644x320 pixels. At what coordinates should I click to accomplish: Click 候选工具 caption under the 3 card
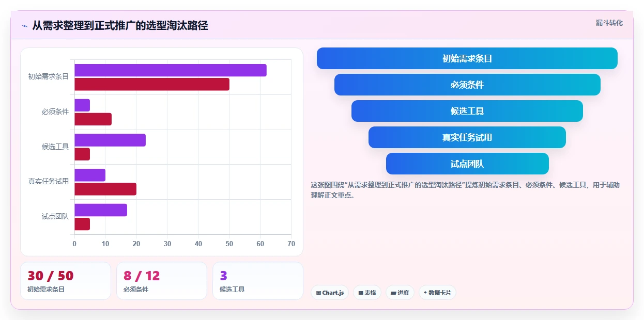(x=232, y=290)
